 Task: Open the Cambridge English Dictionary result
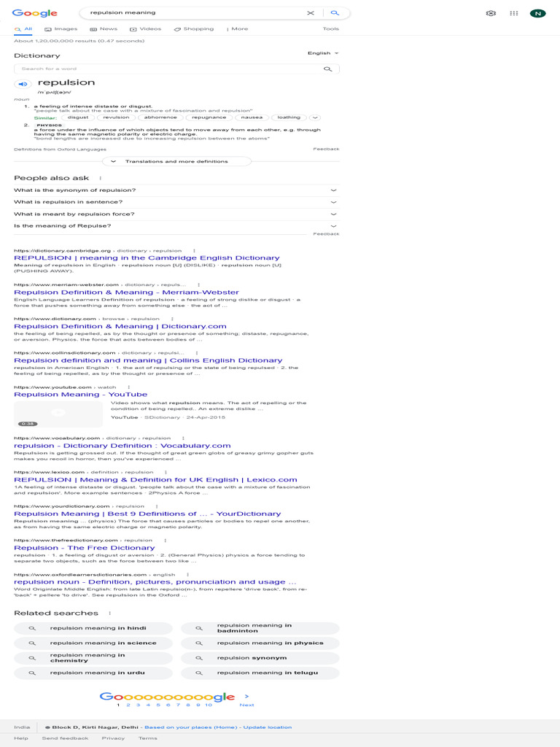[x=147, y=258]
